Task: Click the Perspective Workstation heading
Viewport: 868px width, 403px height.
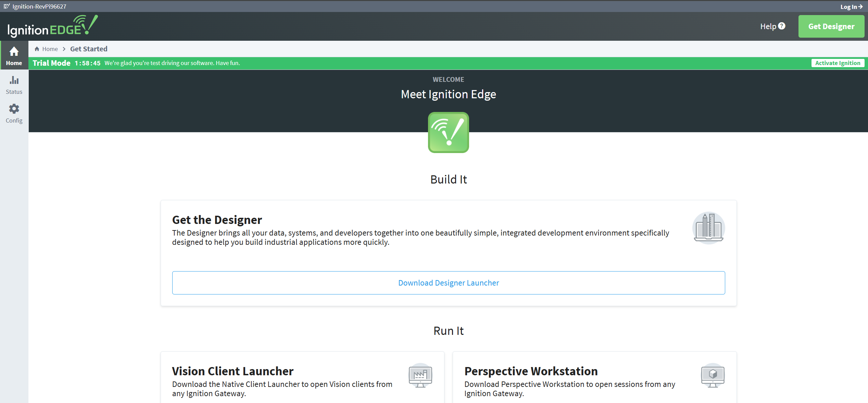Action: click(x=531, y=371)
